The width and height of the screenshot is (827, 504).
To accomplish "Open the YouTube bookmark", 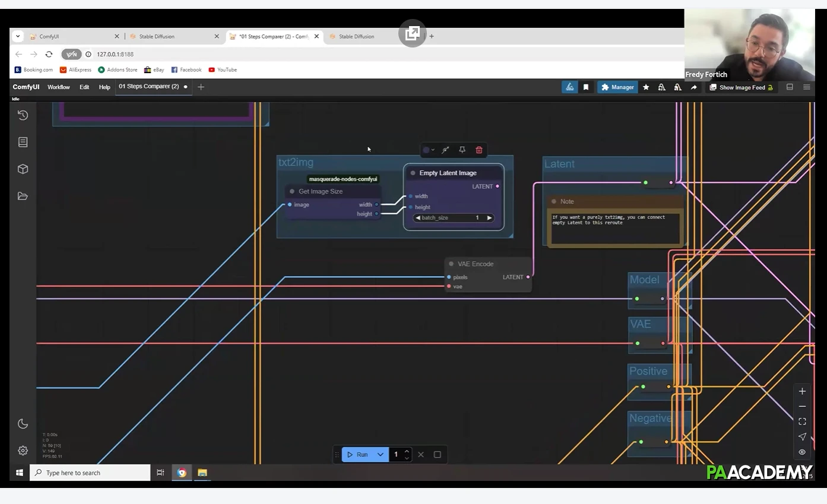I will tap(223, 69).
